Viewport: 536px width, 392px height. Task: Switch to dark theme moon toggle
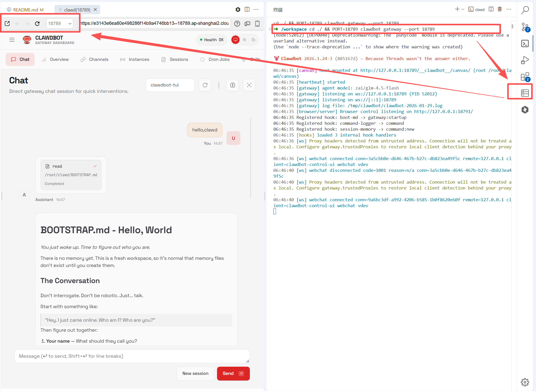pyautogui.click(x=253, y=40)
